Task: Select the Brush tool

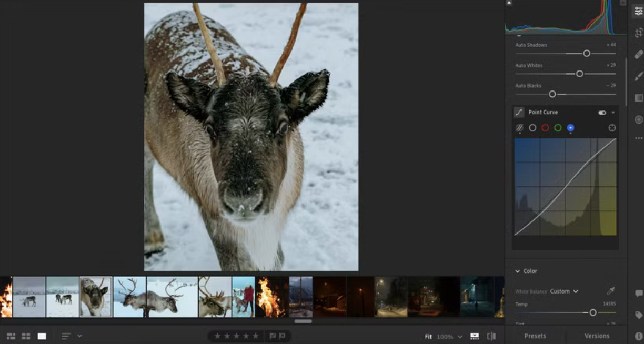Action: point(638,76)
